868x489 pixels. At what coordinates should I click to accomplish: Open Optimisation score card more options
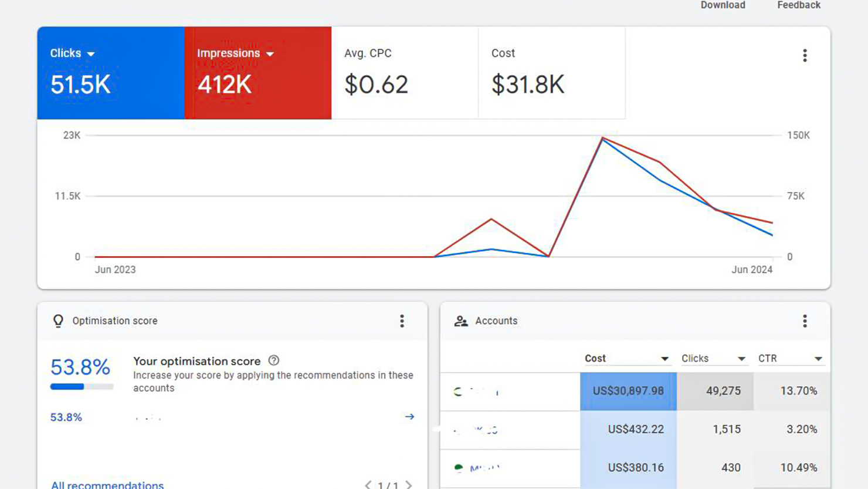402,321
